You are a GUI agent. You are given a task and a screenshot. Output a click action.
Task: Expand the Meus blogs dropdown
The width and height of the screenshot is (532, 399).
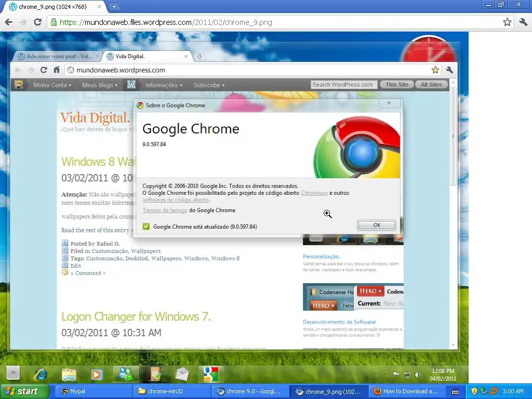pos(100,85)
